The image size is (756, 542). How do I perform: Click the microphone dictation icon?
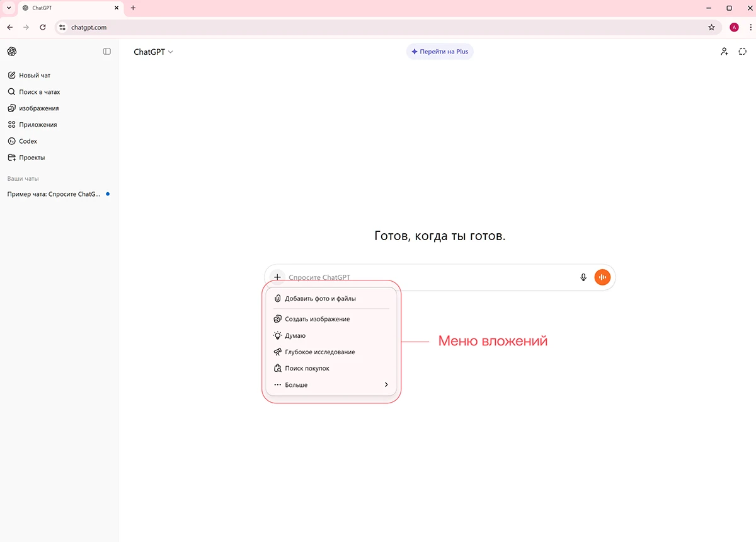tap(583, 277)
